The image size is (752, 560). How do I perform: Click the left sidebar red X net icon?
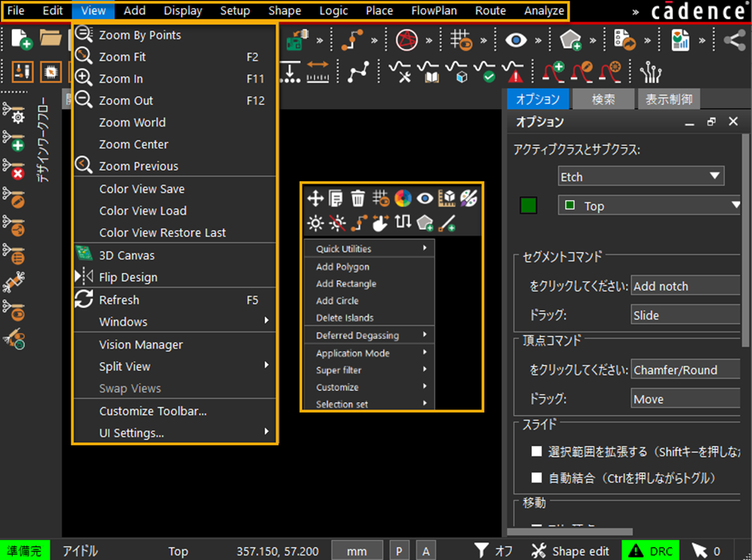coord(14,168)
